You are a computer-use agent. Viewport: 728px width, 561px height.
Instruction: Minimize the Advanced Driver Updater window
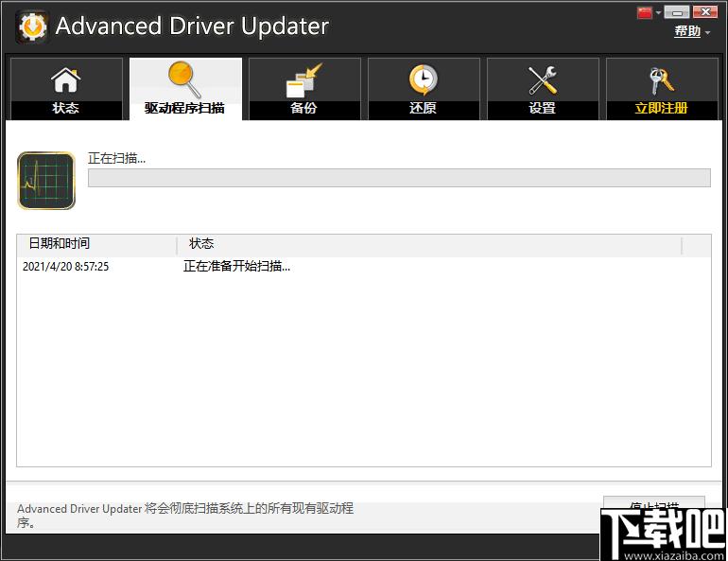click(x=676, y=12)
